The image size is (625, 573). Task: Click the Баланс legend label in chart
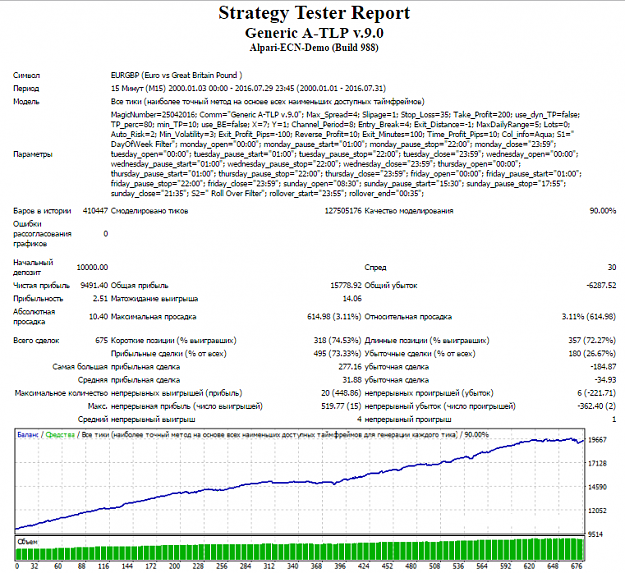28,435
